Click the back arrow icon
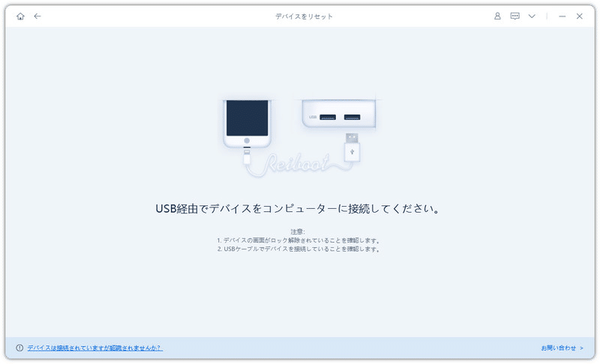 (x=37, y=16)
